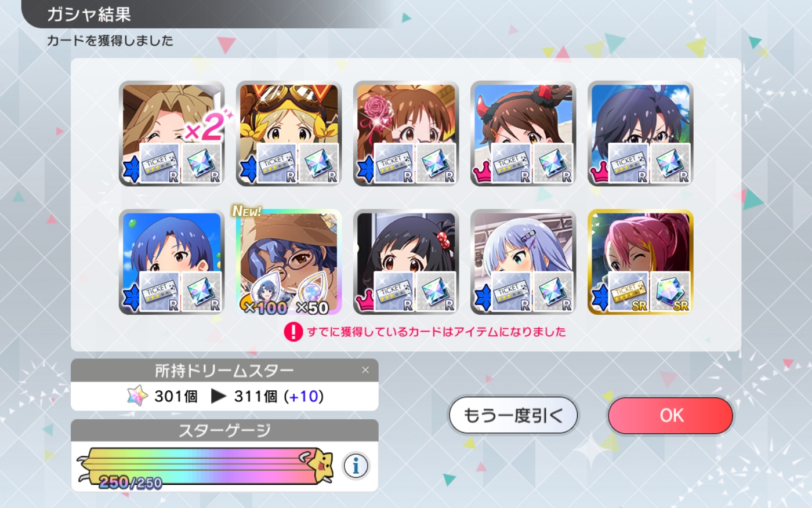
Task: Tap the rainbow Dream Star icon
Action: click(x=137, y=396)
